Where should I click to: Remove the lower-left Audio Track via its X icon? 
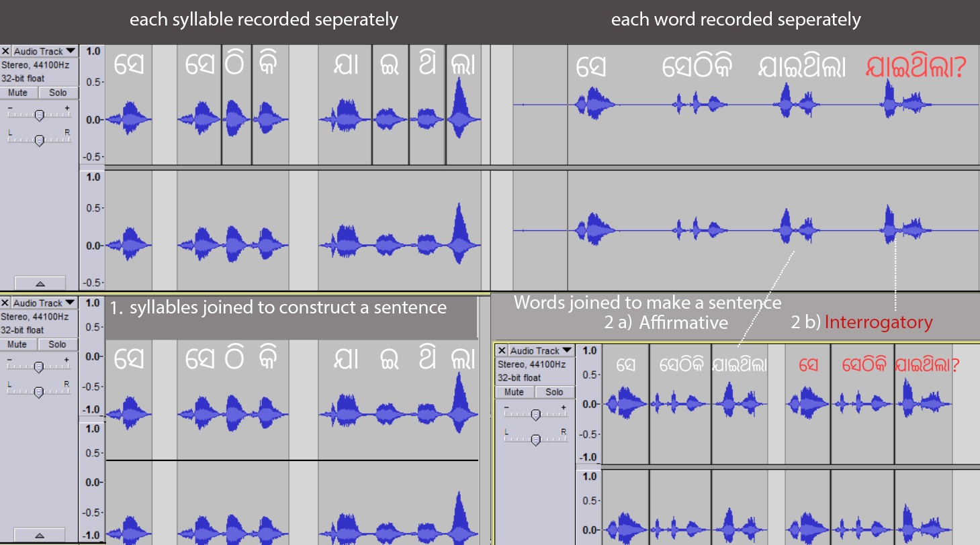[6, 303]
